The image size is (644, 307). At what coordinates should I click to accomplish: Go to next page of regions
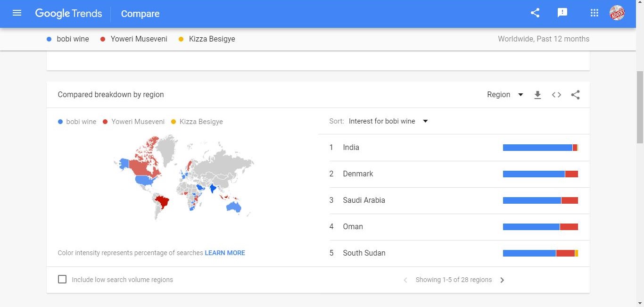point(502,280)
